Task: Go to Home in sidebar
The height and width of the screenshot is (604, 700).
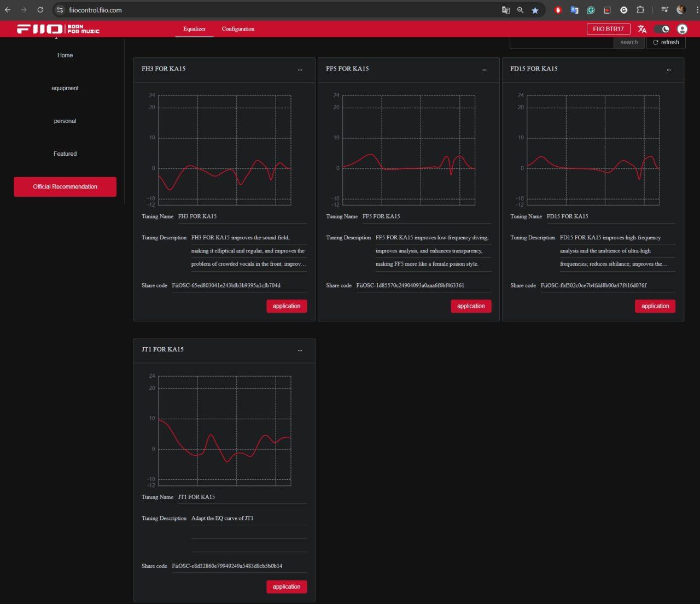Action: click(65, 55)
